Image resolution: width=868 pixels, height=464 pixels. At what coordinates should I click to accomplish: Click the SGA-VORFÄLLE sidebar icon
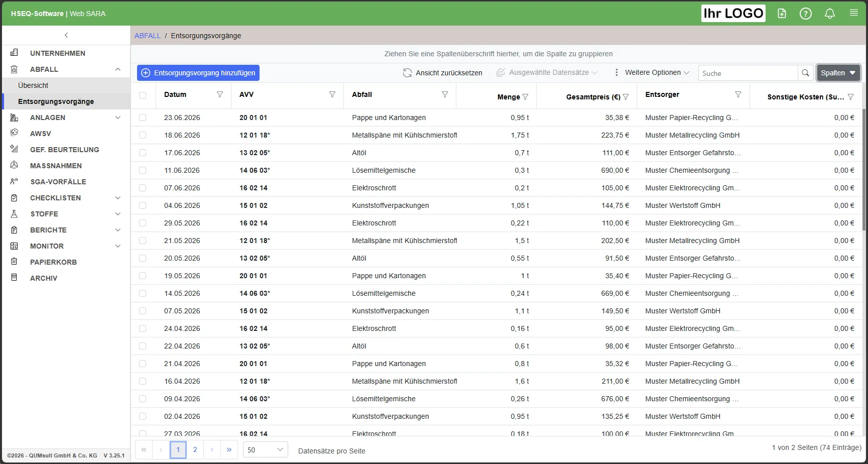[14, 181]
